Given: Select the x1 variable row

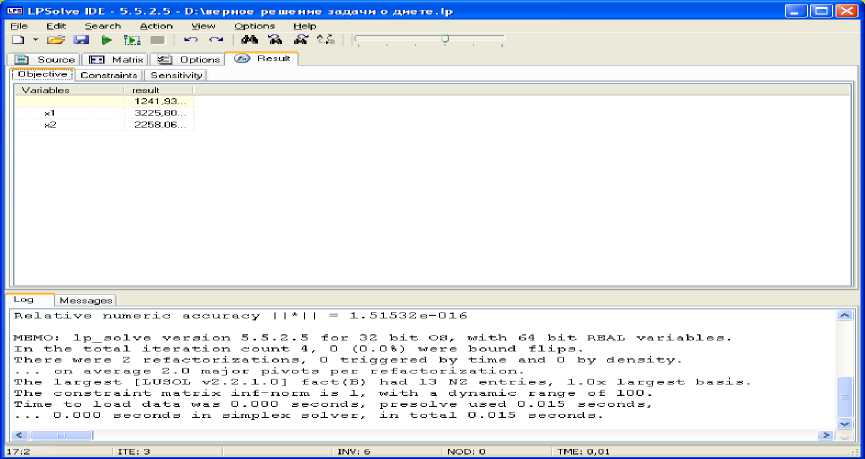Looking at the screenshot, I should [x=104, y=113].
